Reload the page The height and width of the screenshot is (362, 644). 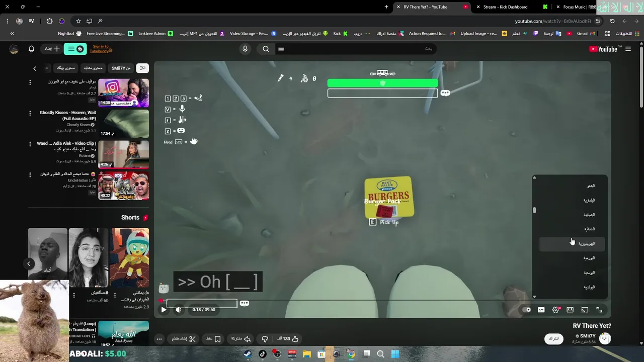click(612, 21)
